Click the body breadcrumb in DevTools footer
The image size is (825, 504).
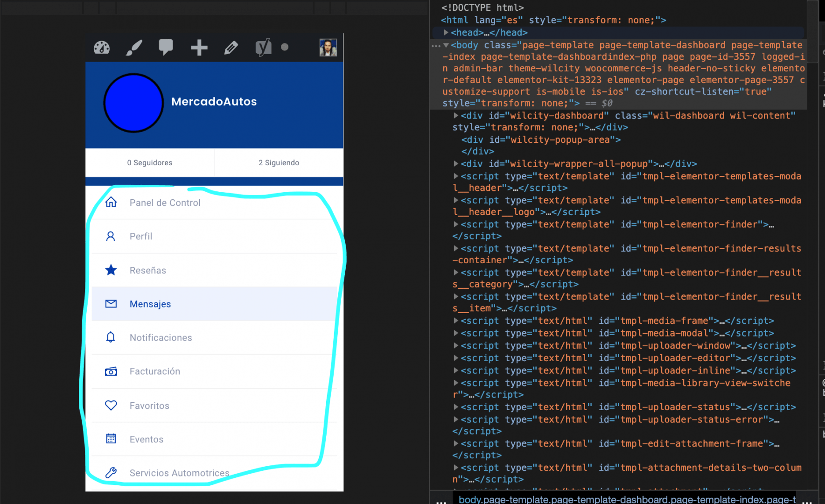coord(627,499)
